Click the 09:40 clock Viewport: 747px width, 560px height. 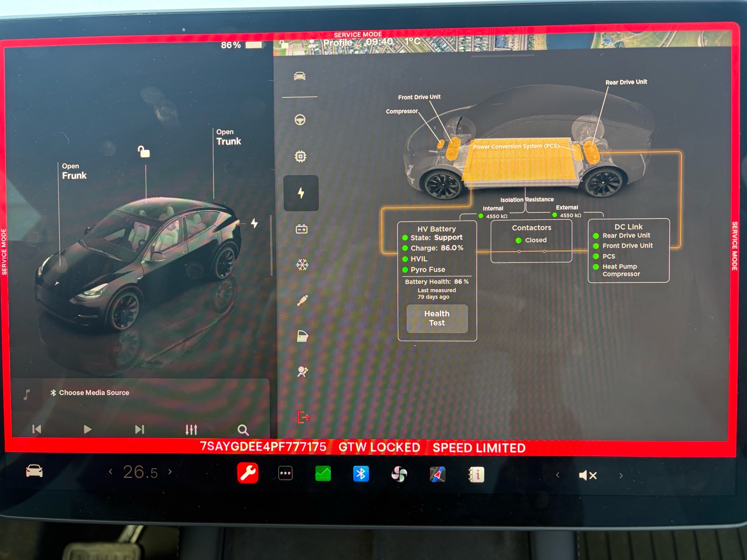point(379,42)
